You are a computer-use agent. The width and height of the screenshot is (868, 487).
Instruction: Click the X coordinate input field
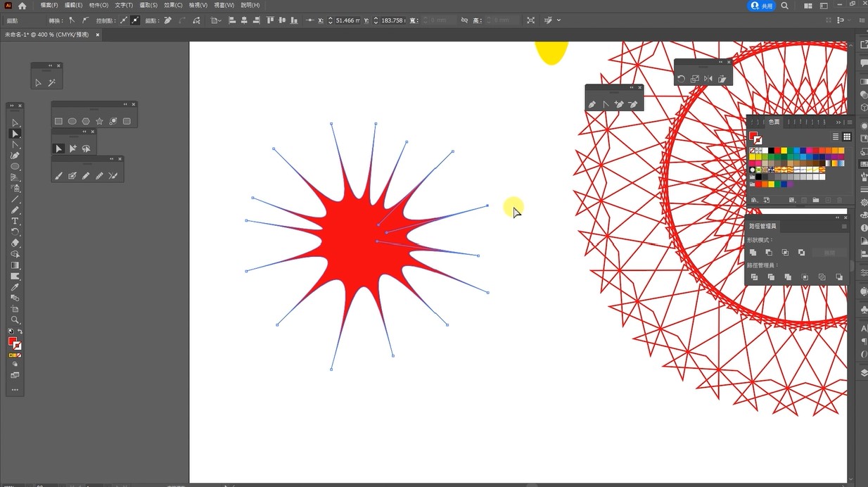[347, 20]
